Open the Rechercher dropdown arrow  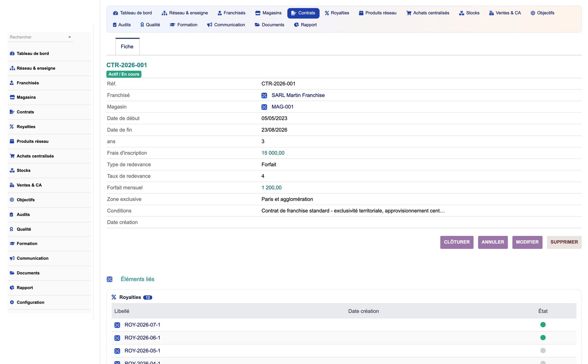(x=69, y=37)
